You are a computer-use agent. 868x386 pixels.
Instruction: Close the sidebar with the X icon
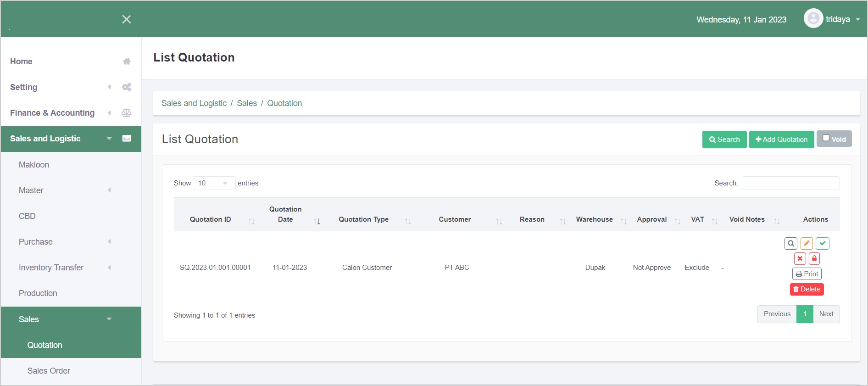126,19
